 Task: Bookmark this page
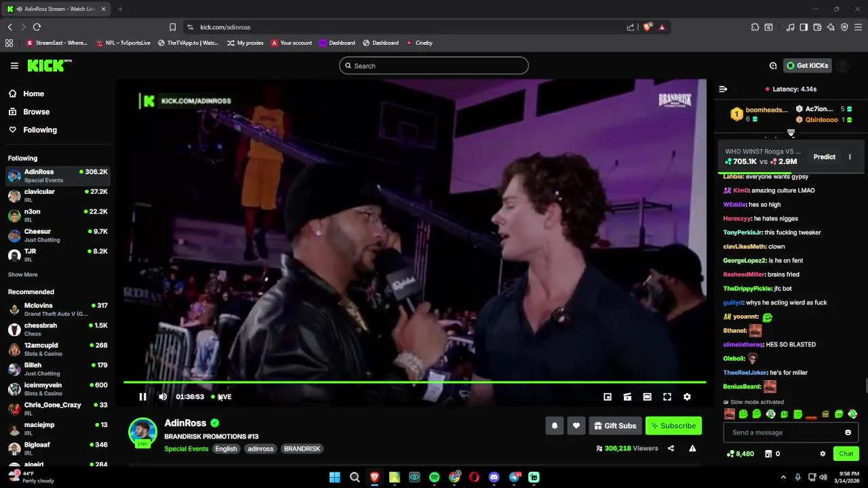tap(172, 27)
